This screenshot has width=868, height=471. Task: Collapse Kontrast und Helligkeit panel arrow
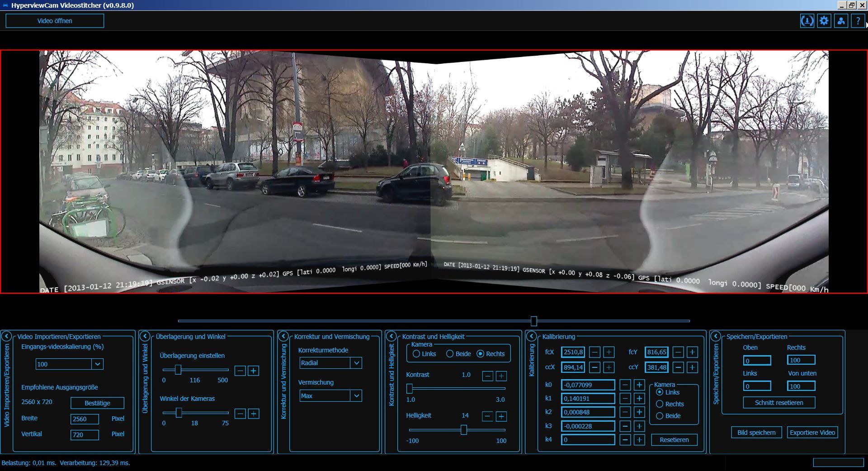point(392,336)
